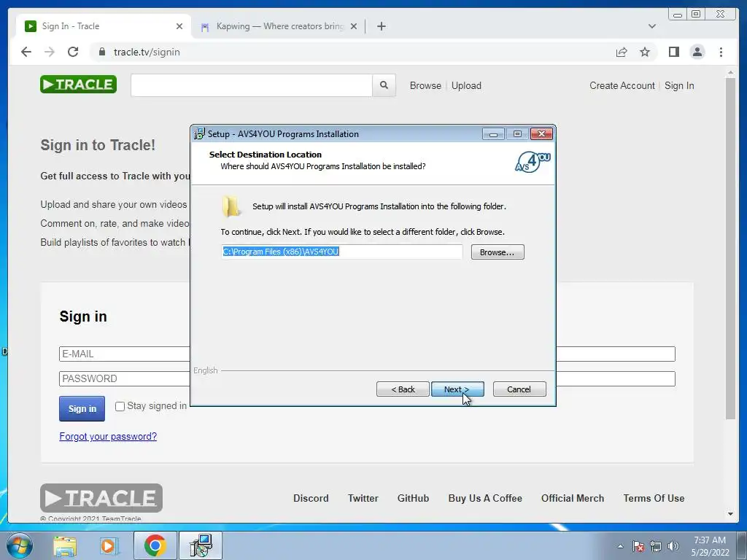Click the Tracle search input box
The height and width of the screenshot is (560, 747).
pyautogui.click(x=252, y=85)
